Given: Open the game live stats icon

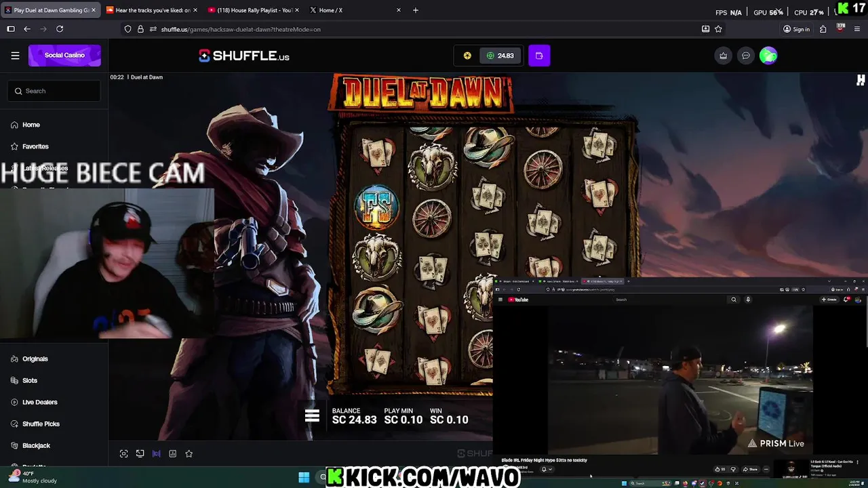Looking at the screenshot, I should pos(172,453).
